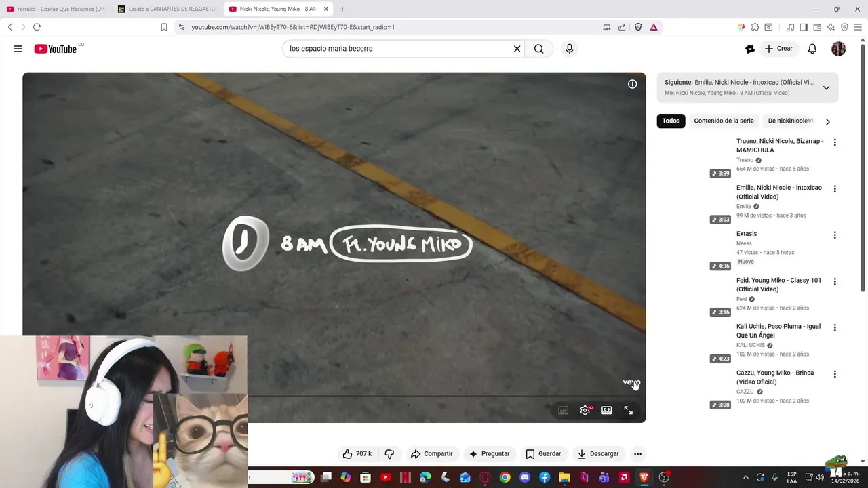The height and width of the screenshot is (488, 868).
Task: Open Brave Shields lion icon
Action: click(638, 27)
